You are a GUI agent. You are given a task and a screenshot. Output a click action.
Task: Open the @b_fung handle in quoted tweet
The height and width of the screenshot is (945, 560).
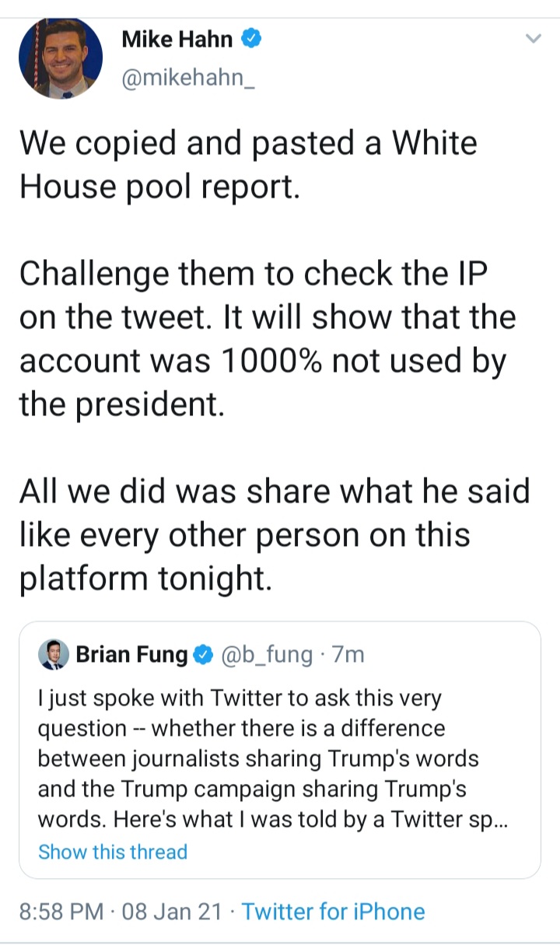coord(267,655)
